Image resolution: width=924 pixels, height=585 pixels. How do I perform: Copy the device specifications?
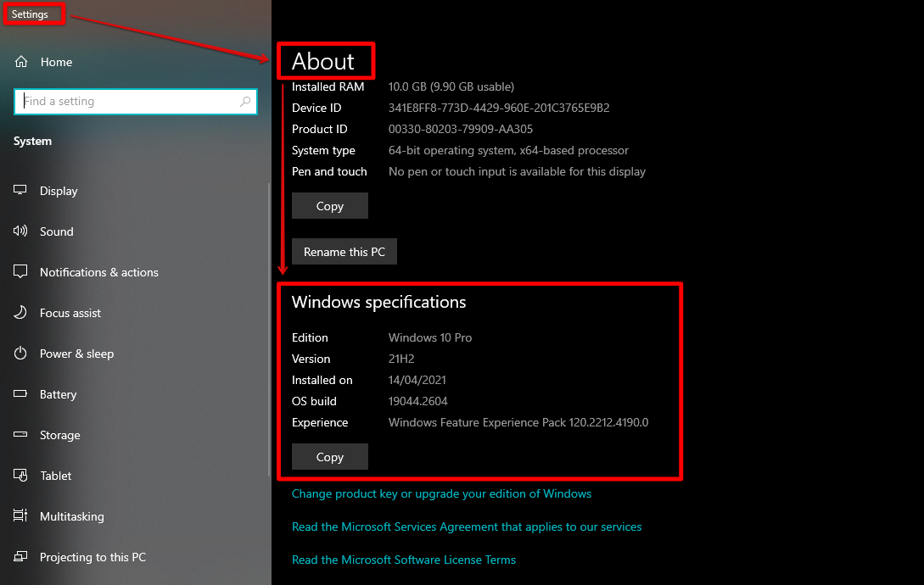pos(330,206)
